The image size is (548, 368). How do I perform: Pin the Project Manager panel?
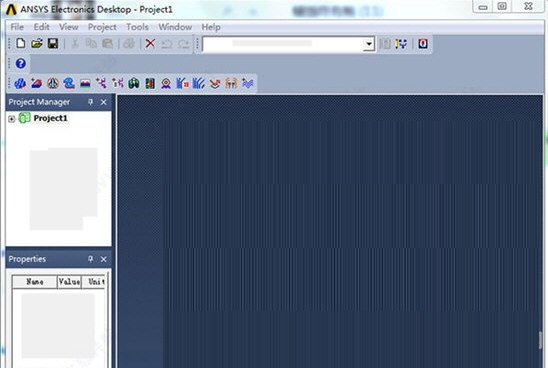coord(91,102)
